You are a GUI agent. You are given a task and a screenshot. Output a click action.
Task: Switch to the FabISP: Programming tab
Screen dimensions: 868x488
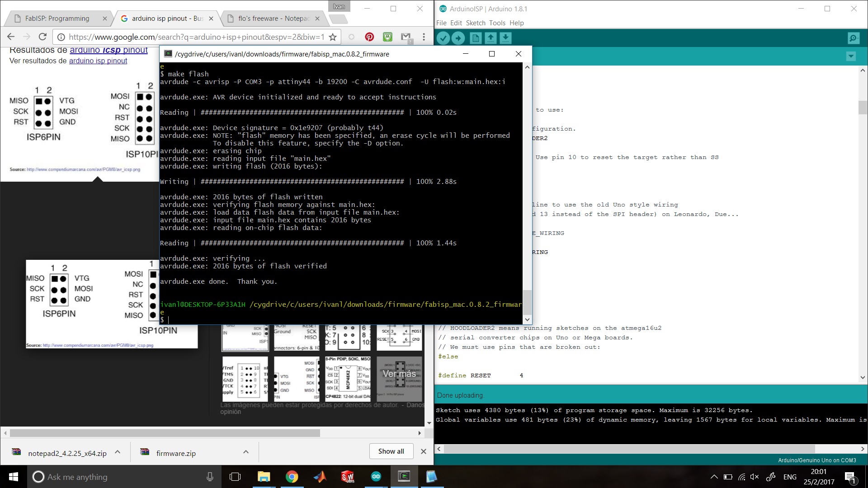pyautogui.click(x=57, y=19)
